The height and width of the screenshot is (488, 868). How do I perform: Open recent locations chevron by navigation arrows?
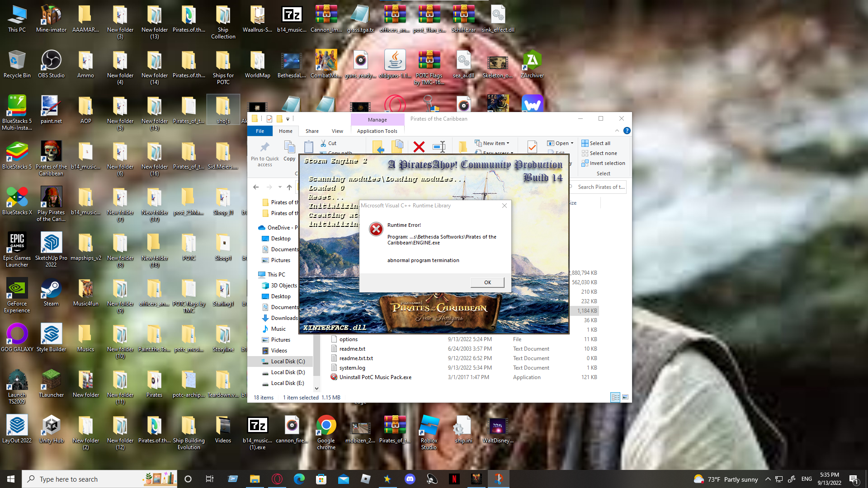[x=280, y=187]
